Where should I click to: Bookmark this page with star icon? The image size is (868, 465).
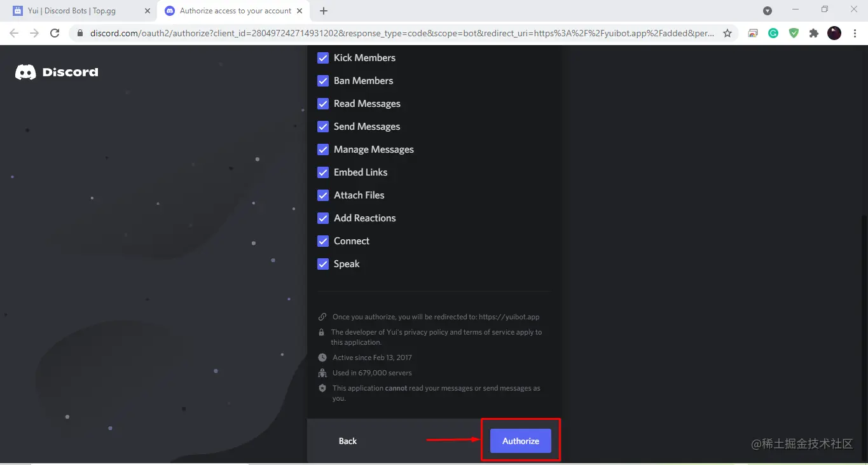pyautogui.click(x=727, y=33)
